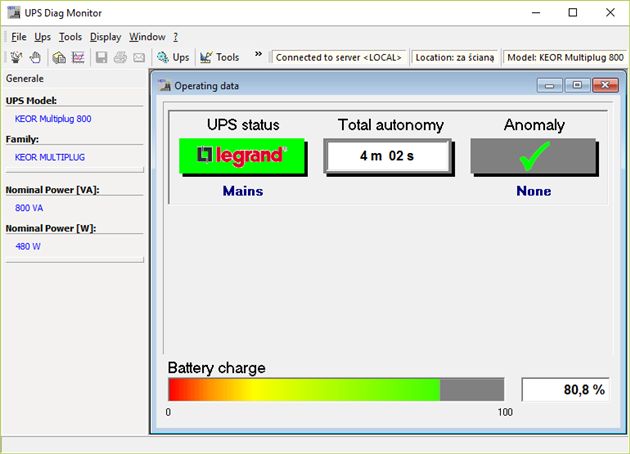Click the grayed envelope mail icon
The height and width of the screenshot is (454, 630).
[139, 57]
